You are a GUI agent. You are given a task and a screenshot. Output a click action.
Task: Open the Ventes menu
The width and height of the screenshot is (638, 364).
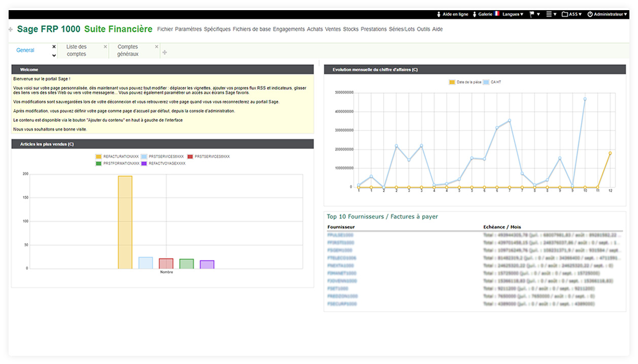333,29
